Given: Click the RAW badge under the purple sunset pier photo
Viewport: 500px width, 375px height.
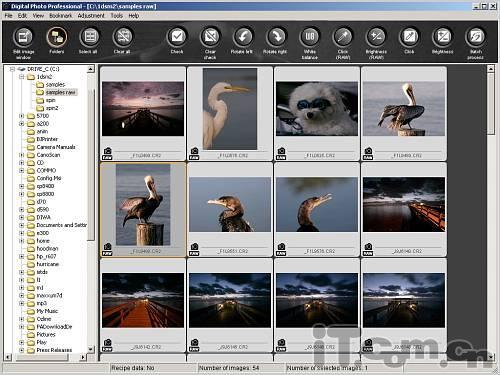Looking at the screenshot, I should click(x=107, y=154).
